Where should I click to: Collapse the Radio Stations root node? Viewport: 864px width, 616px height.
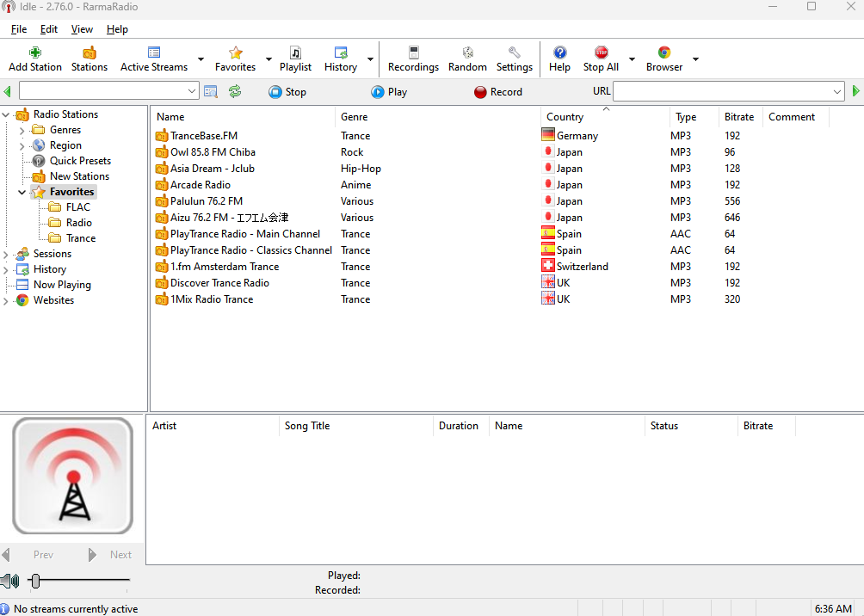(x=6, y=114)
